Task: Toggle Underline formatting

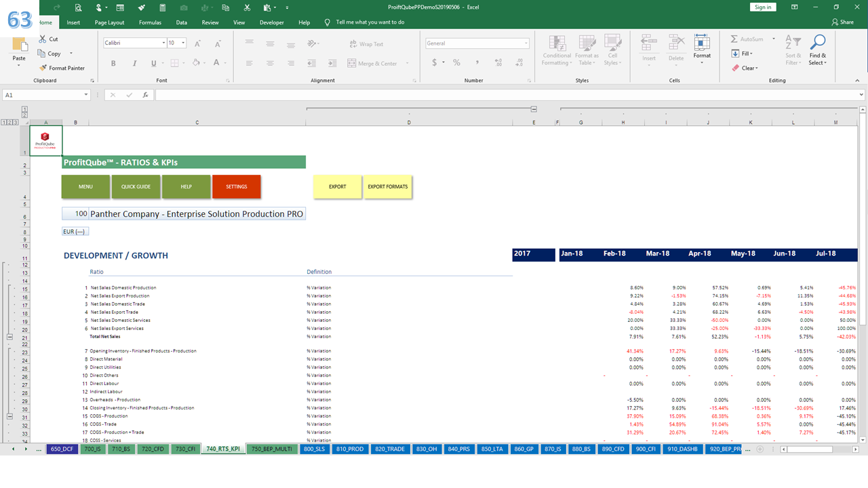Action: pyautogui.click(x=153, y=63)
